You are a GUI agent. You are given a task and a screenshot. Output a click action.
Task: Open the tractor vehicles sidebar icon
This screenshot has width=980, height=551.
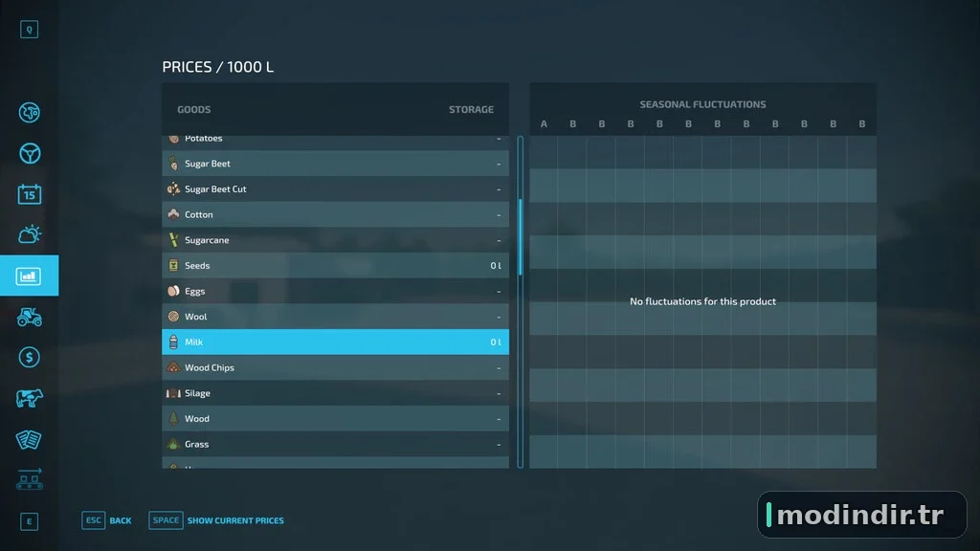pos(30,317)
